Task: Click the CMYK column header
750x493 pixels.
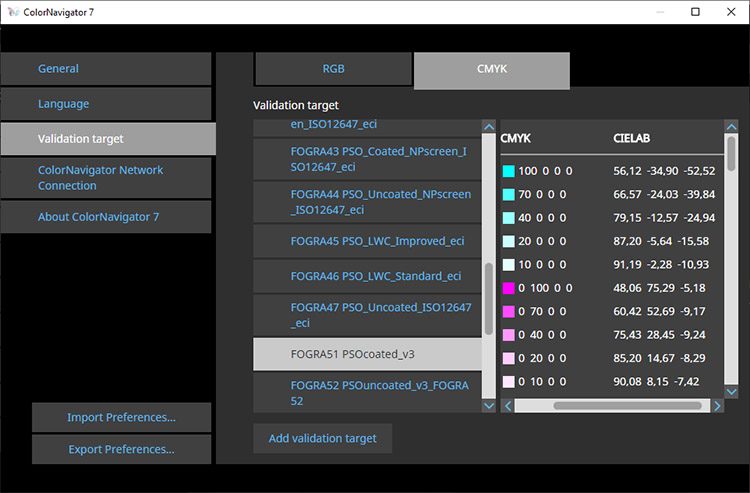Action: [x=516, y=139]
